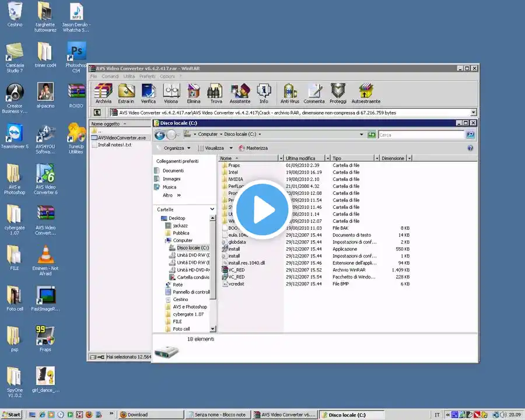
Task: Select the TuneUp Utilities desktop icon
Action: tap(76, 139)
